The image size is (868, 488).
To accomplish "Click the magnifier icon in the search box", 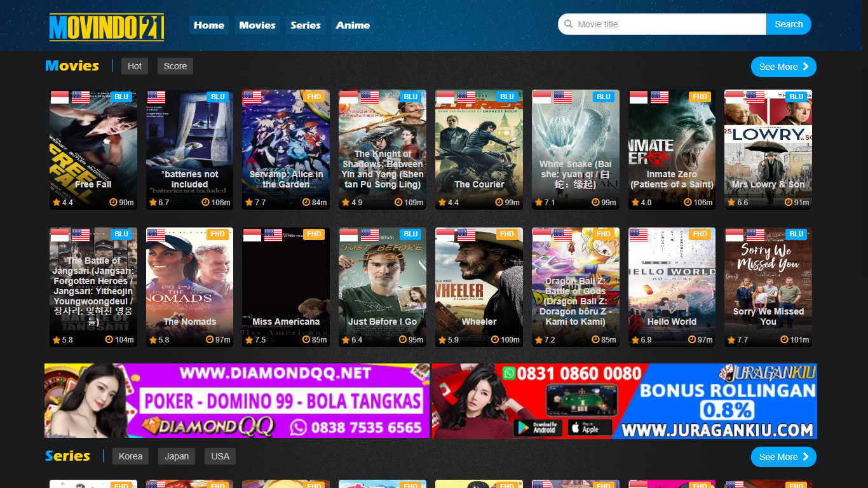I will (568, 24).
